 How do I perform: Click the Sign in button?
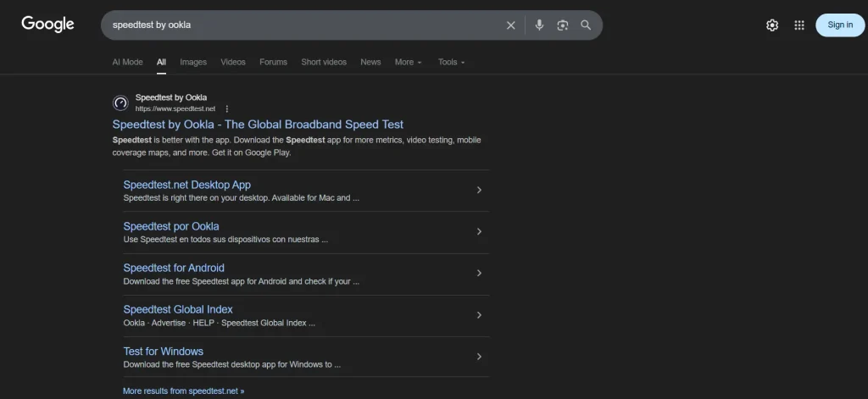[840, 25]
